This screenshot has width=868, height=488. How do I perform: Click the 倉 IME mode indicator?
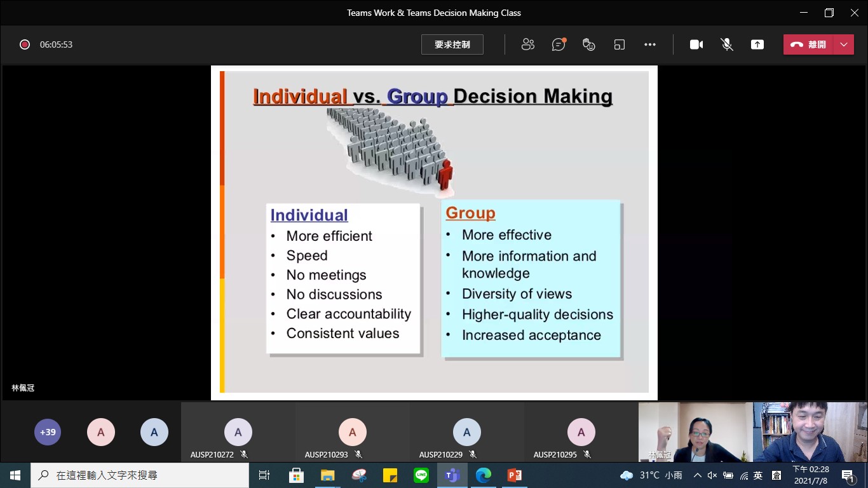pyautogui.click(x=776, y=475)
